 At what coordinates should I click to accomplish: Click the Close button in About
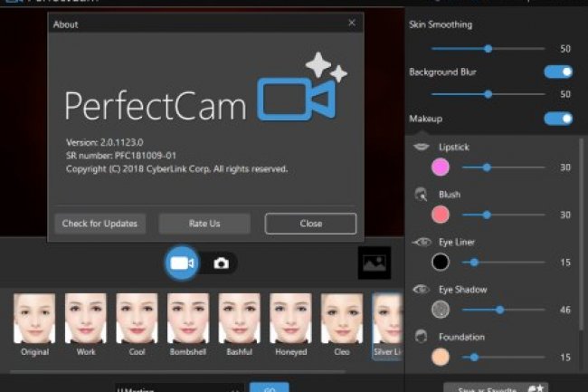pos(310,224)
